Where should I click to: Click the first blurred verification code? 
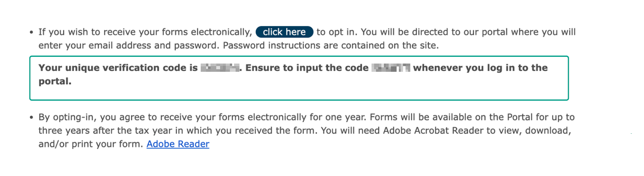coord(220,68)
